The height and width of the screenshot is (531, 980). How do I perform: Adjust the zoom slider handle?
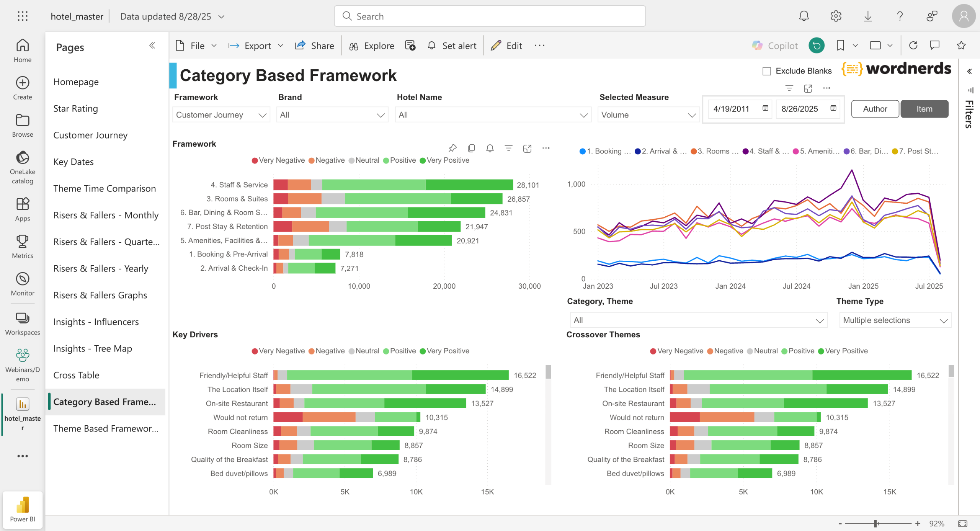click(875, 523)
